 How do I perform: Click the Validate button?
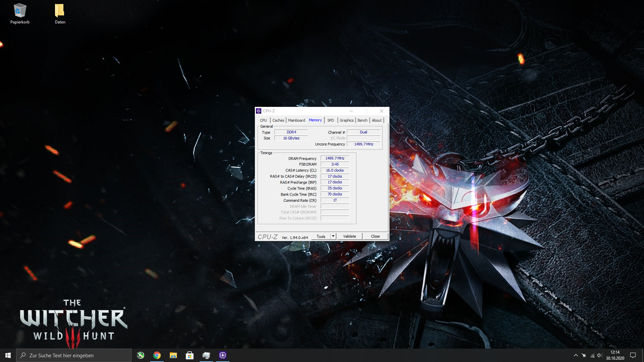click(x=350, y=236)
